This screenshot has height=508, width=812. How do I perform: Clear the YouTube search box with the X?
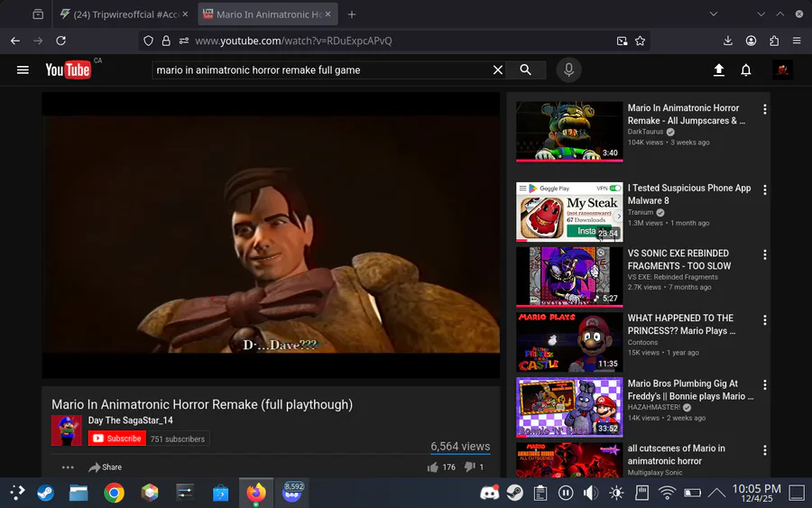[498, 69]
